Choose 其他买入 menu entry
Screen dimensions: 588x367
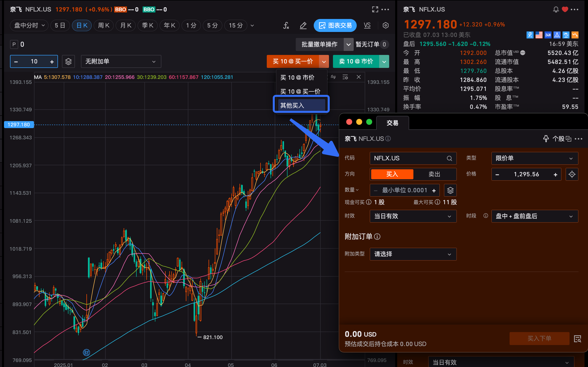301,105
